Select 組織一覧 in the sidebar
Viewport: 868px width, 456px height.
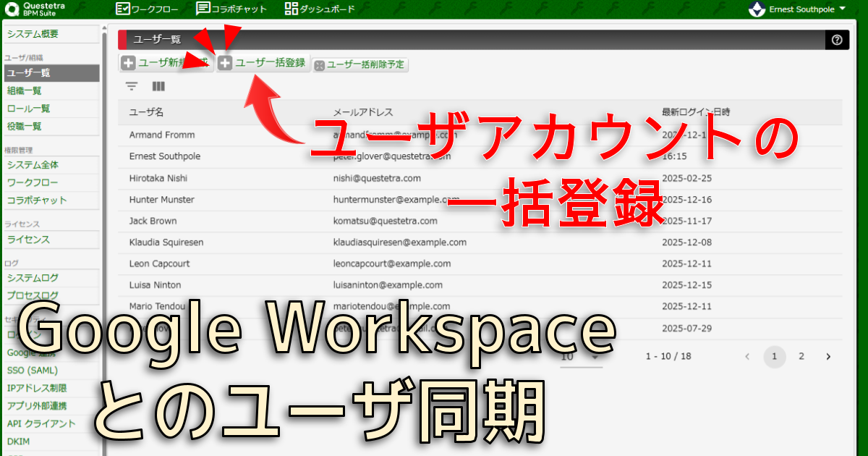[x=51, y=90]
